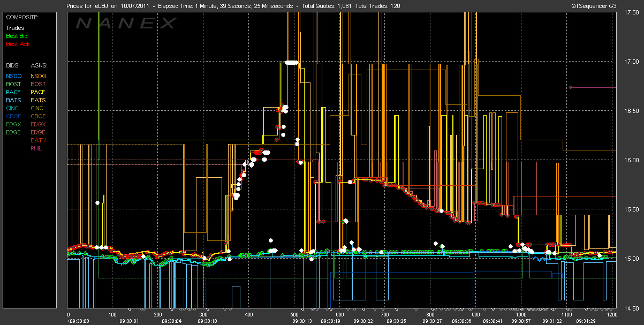Pick CBOE in the BIDS legend column

click(14, 116)
